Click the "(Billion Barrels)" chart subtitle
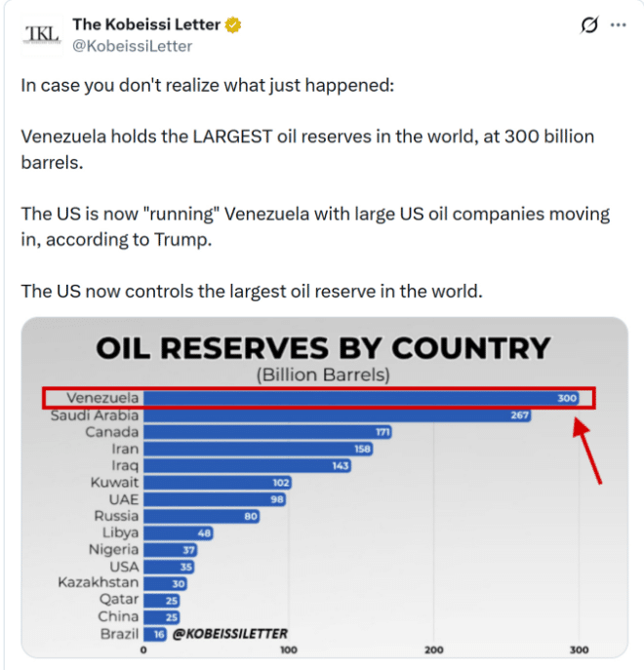The image size is (644, 670). pos(323,374)
